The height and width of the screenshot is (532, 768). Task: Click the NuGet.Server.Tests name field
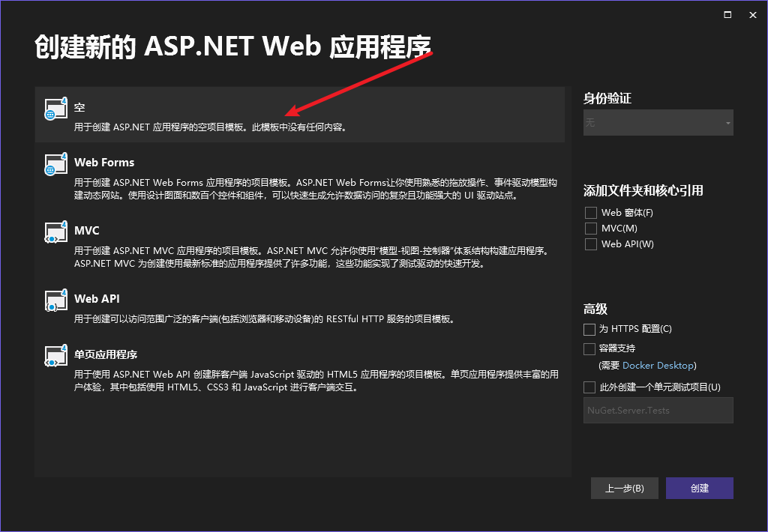tap(658, 410)
